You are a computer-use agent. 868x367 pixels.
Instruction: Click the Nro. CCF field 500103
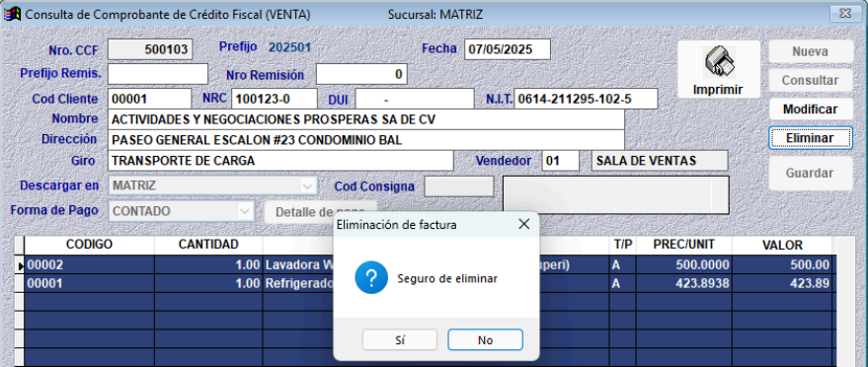(150, 49)
